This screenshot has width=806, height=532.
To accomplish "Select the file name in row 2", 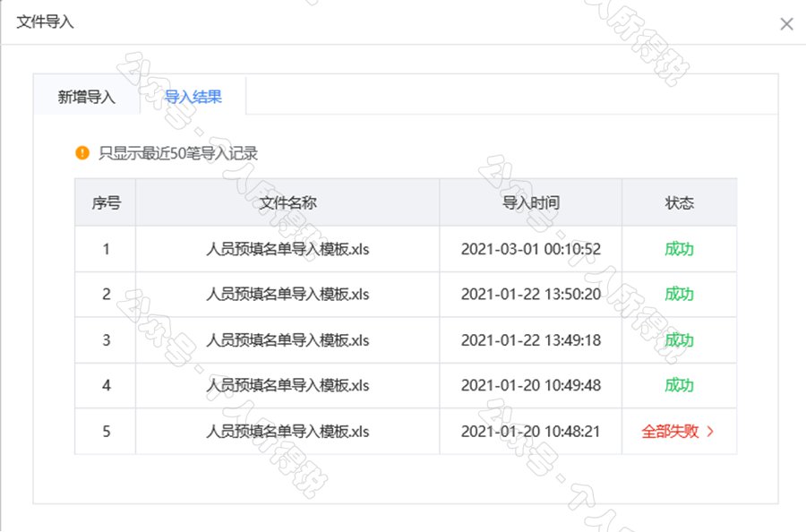I will coord(287,295).
